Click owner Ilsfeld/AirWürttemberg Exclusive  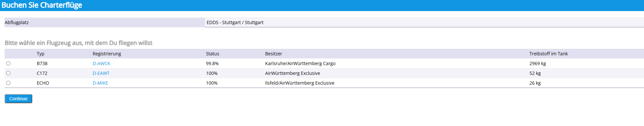point(300,83)
